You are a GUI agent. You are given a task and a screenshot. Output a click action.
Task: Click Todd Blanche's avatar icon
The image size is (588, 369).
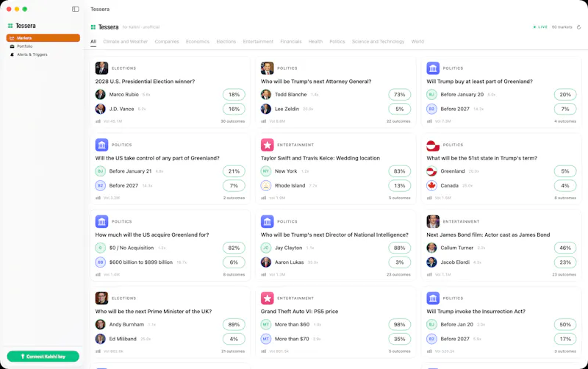(266, 95)
